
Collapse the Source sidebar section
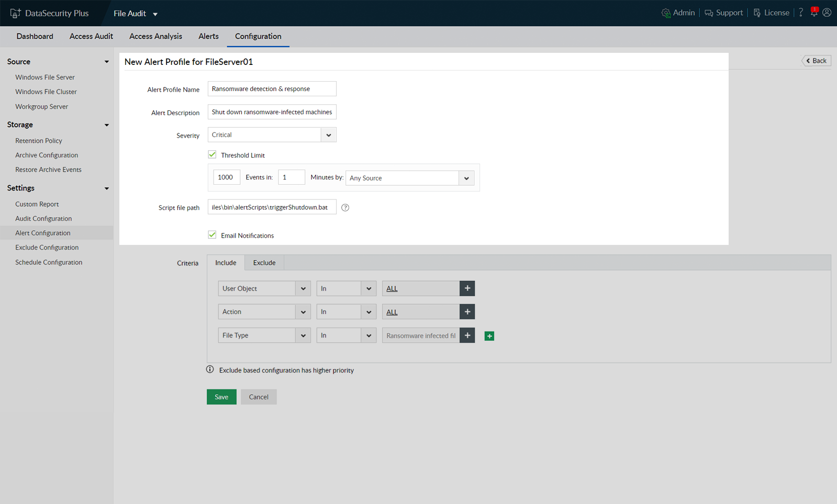[x=107, y=62]
